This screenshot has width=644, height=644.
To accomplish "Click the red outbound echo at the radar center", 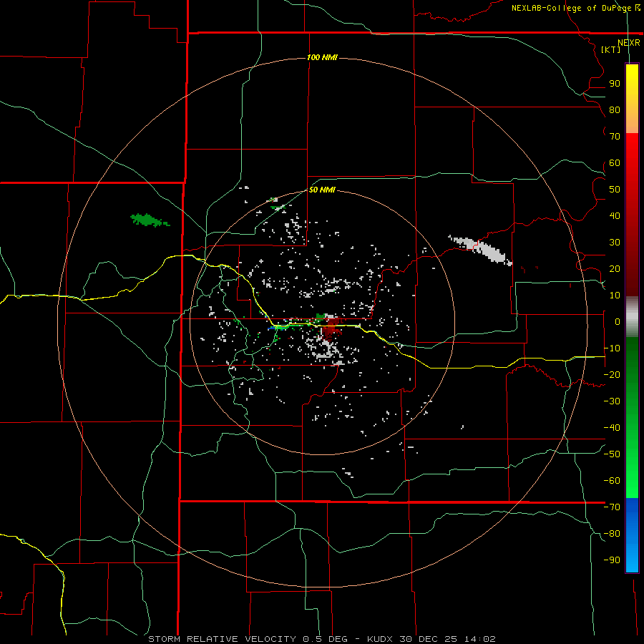I will tap(330, 326).
